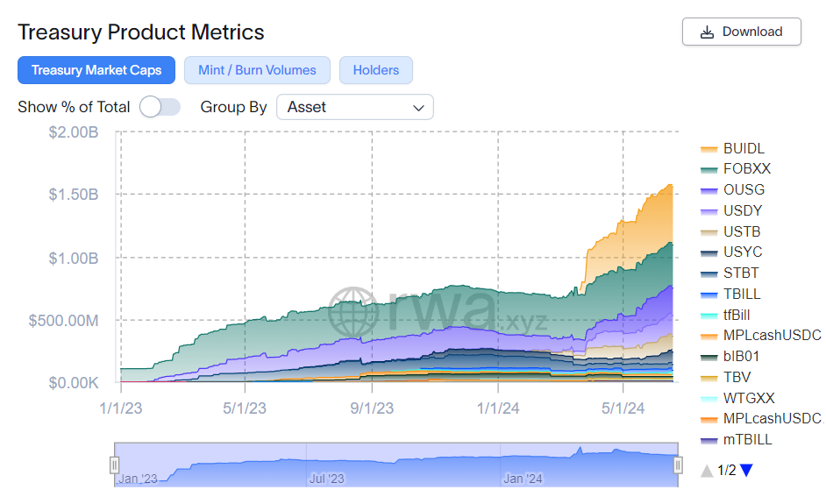
Task: Click the 1/2 legend page indicator
Action: pos(726,470)
